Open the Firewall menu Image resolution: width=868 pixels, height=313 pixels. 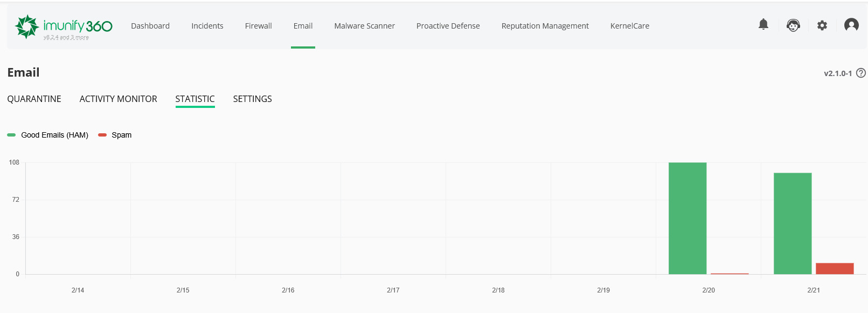pyautogui.click(x=259, y=26)
